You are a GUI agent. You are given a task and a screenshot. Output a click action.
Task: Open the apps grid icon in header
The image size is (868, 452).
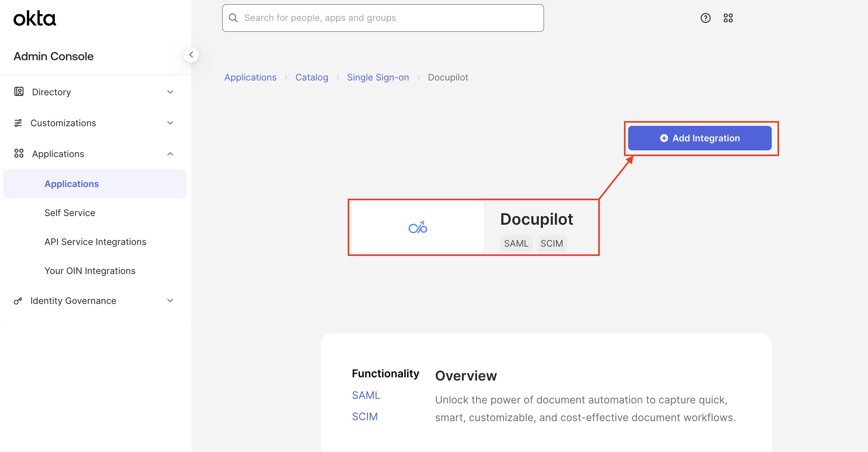(x=728, y=18)
